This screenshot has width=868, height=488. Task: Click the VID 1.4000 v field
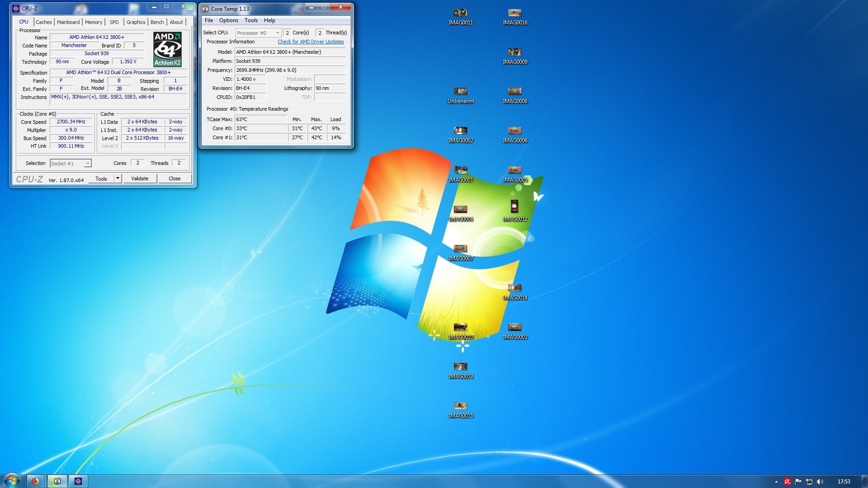point(250,79)
